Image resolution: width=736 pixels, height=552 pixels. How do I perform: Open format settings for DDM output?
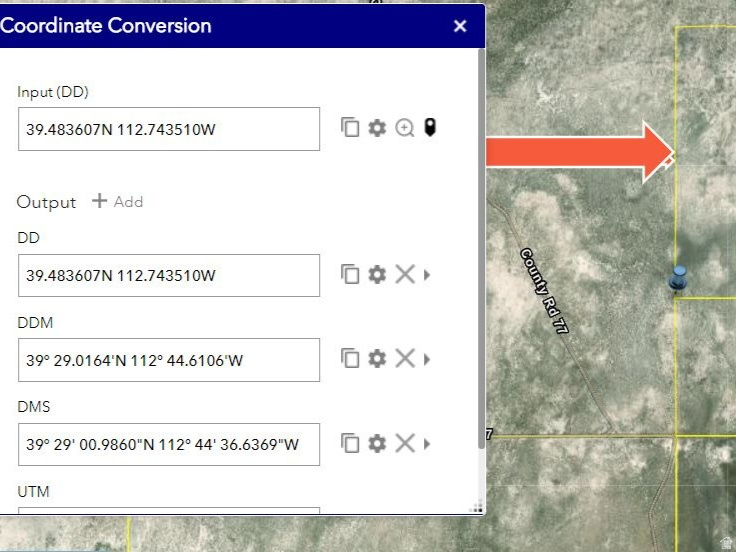pyautogui.click(x=377, y=358)
